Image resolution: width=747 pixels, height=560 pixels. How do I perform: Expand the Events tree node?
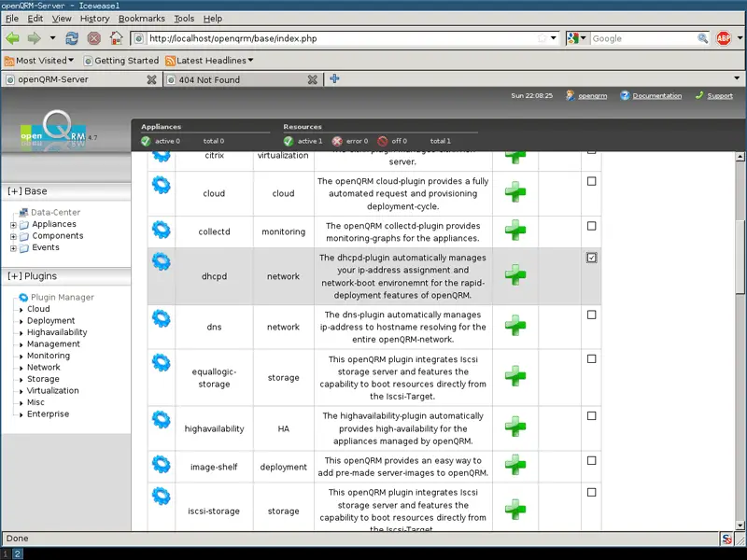click(x=13, y=248)
